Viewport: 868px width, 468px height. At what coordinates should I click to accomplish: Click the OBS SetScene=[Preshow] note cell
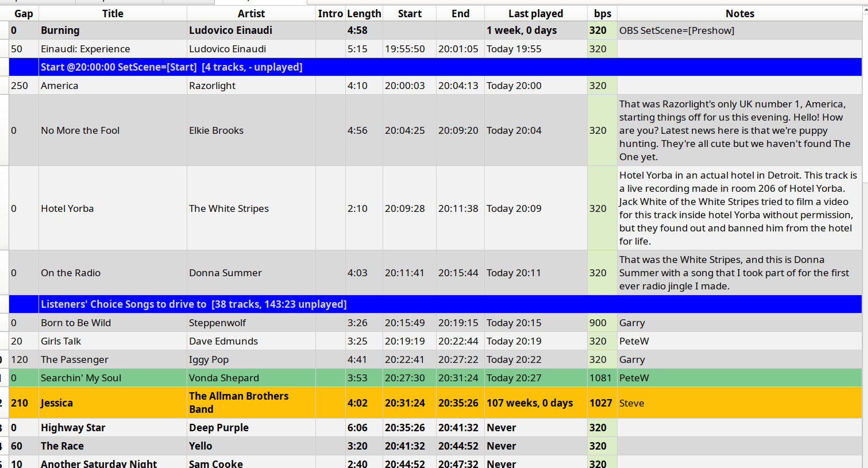point(677,30)
